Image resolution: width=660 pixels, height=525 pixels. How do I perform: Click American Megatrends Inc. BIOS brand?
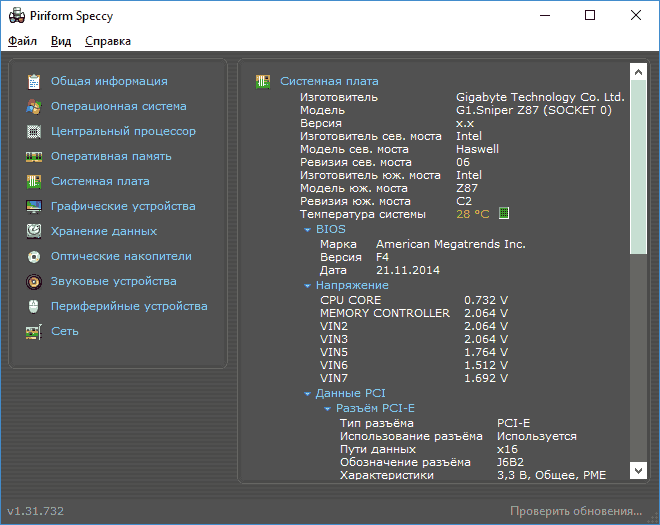451,244
